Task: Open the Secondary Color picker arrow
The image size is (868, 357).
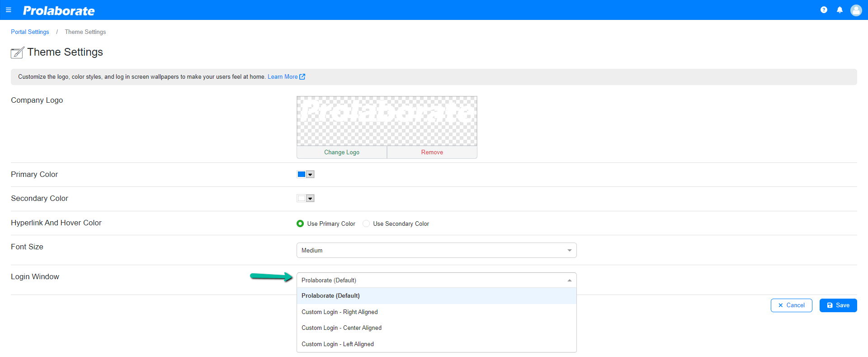Action: click(x=310, y=198)
